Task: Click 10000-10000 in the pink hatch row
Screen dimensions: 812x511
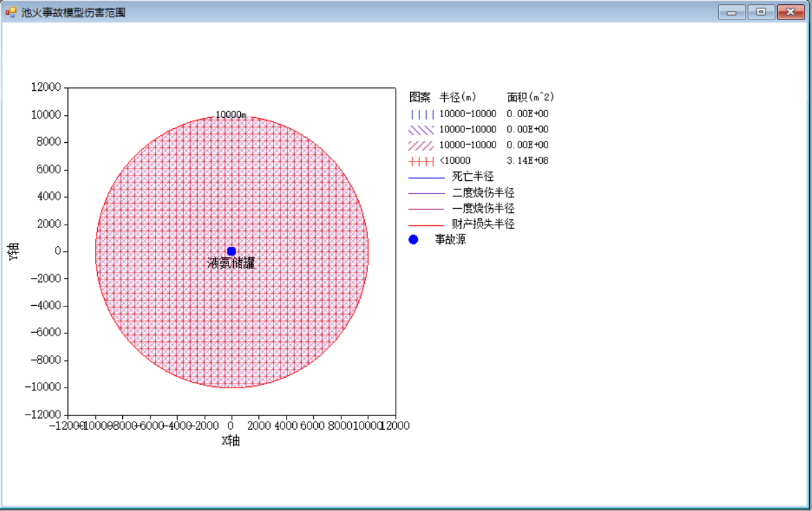Action: click(468, 145)
